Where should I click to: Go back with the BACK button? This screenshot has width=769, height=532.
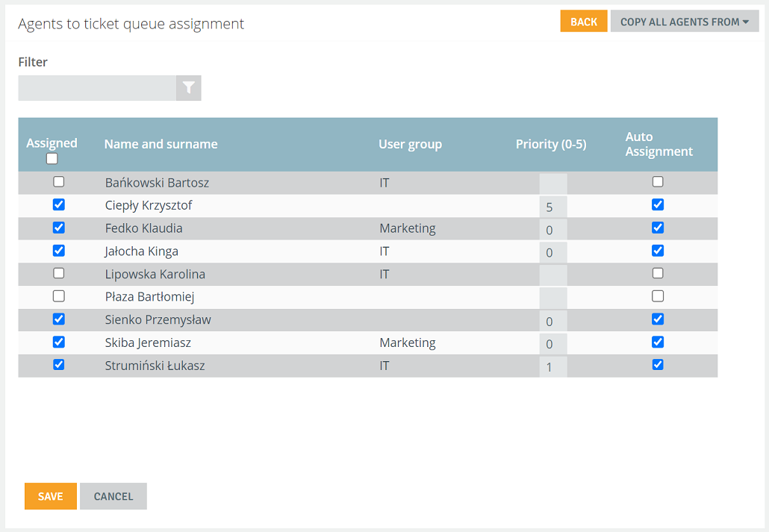tap(584, 22)
